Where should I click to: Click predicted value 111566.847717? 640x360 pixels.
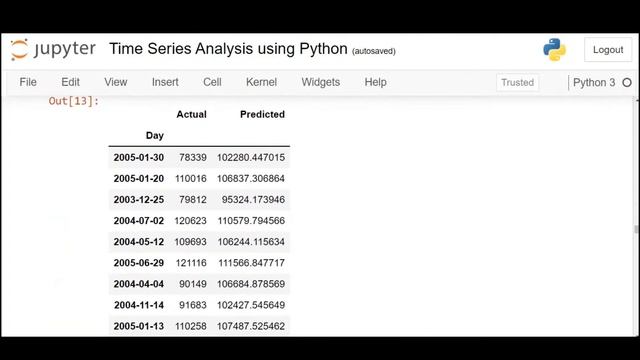tap(251, 263)
